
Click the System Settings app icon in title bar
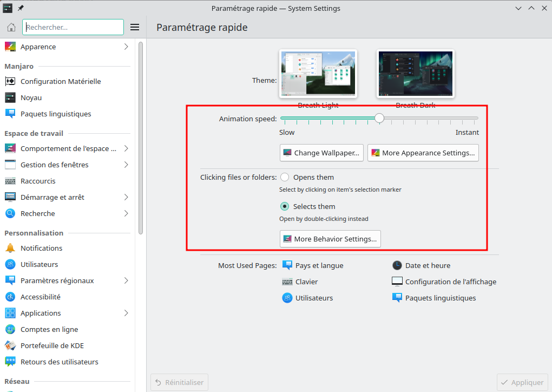pyautogui.click(x=8, y=8)
